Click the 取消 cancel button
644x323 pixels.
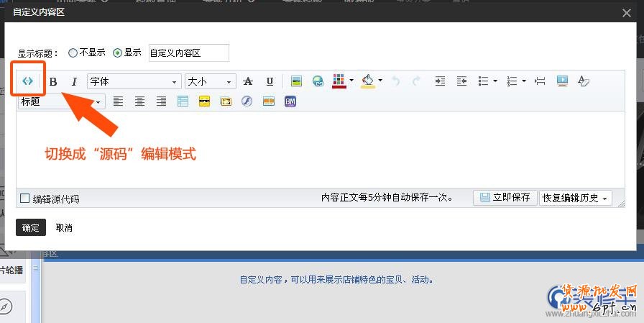tap(64, 227)
